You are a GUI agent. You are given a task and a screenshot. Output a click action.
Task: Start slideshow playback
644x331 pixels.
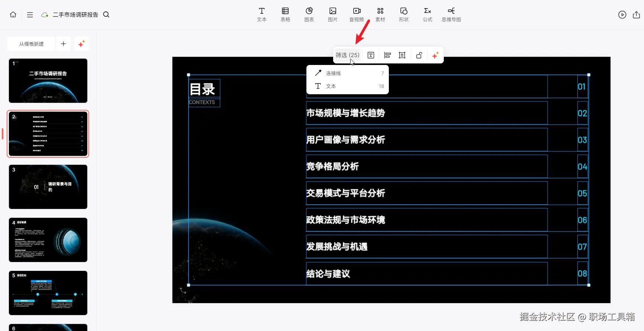622,14
